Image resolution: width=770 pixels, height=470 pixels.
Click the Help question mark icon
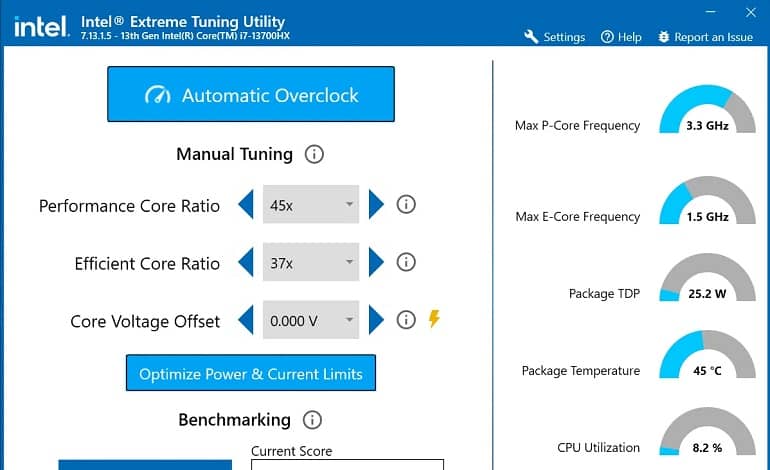607,37
